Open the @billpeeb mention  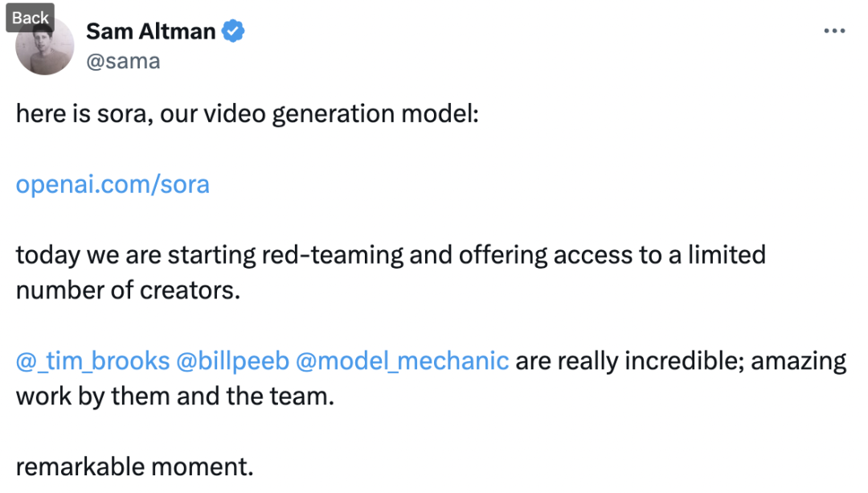coord(231,360)
